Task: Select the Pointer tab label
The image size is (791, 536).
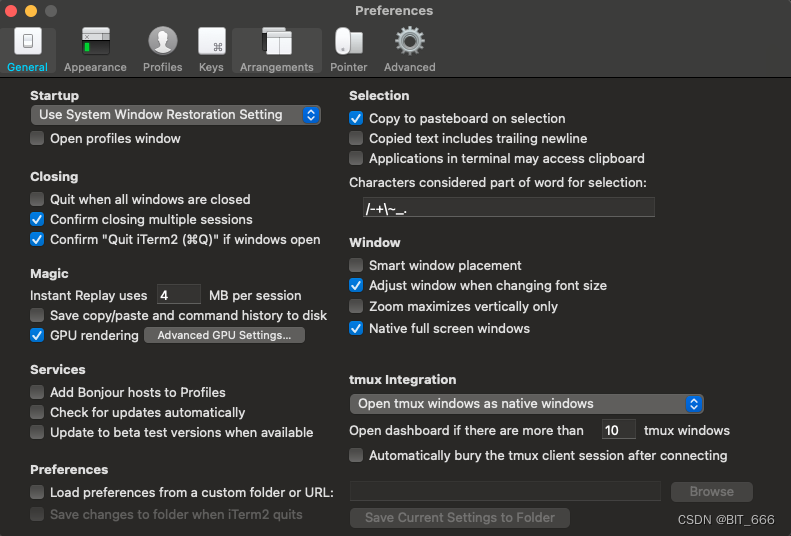Action: (x=349, y=67)
